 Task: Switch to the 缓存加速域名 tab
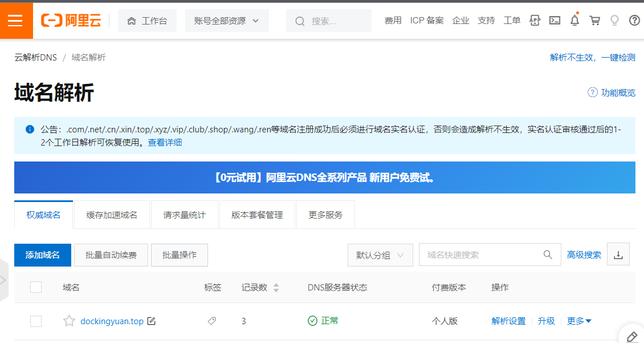[112, 215]
